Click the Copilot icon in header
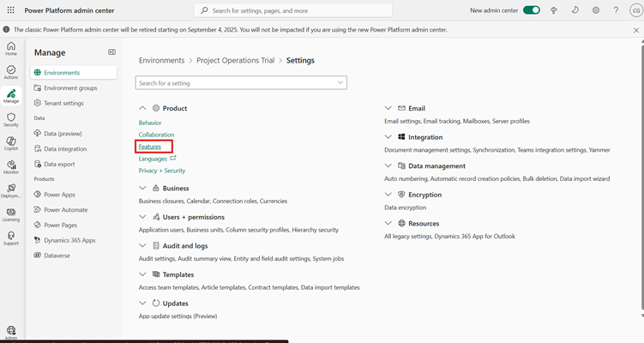This screenshot has width=644, height=343. 554,10
